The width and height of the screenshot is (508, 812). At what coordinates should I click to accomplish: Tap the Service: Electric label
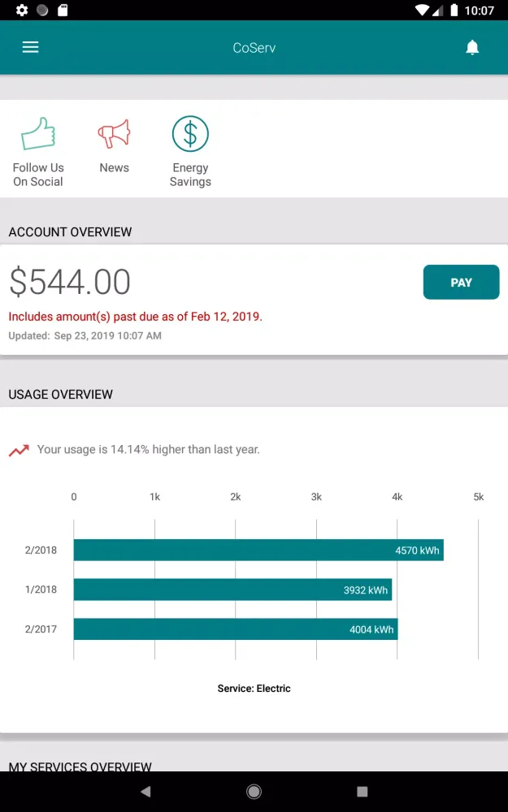click(x=254, y=689)
